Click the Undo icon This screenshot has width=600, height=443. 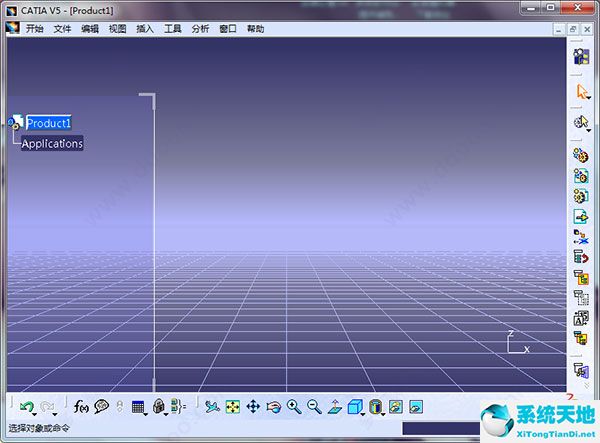point(26,406)
